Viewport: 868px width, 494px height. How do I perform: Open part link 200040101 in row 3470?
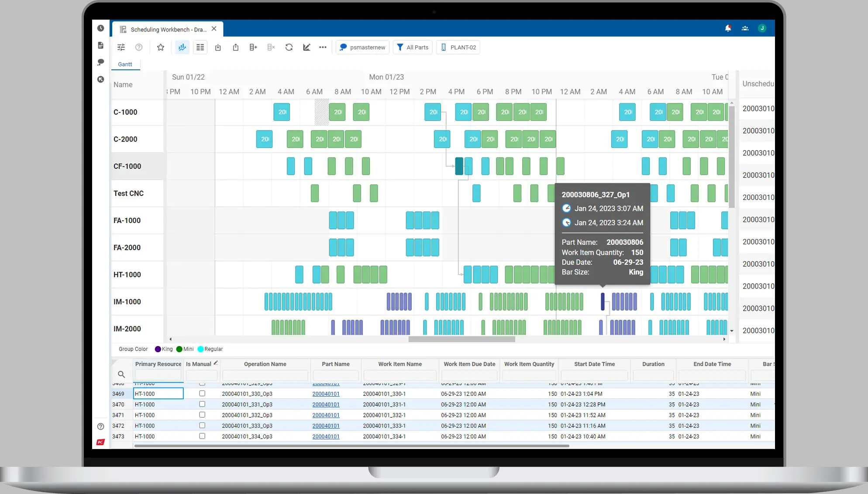[x=326, y=405]
